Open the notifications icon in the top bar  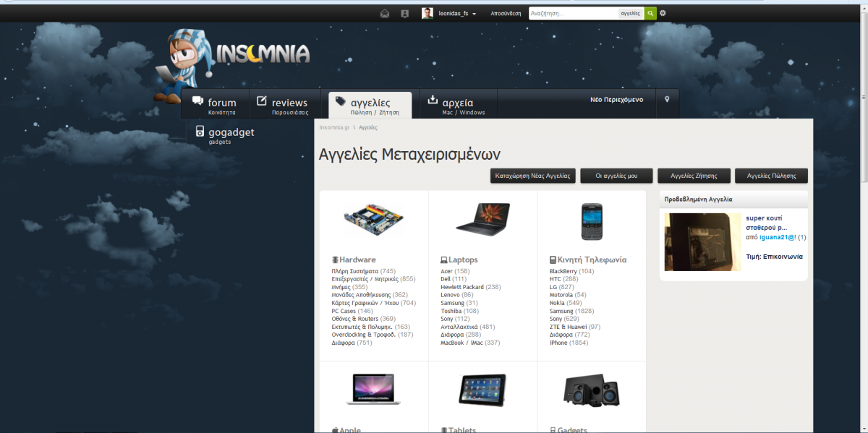pos(404,13)
